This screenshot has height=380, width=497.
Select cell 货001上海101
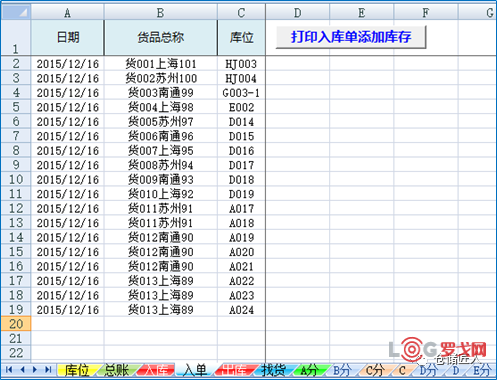coord(161,64)
